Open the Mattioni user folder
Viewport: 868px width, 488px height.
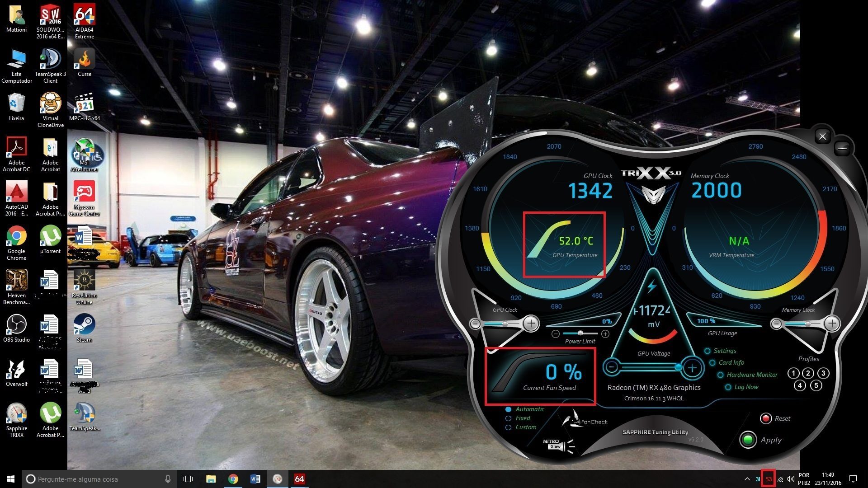16,18
